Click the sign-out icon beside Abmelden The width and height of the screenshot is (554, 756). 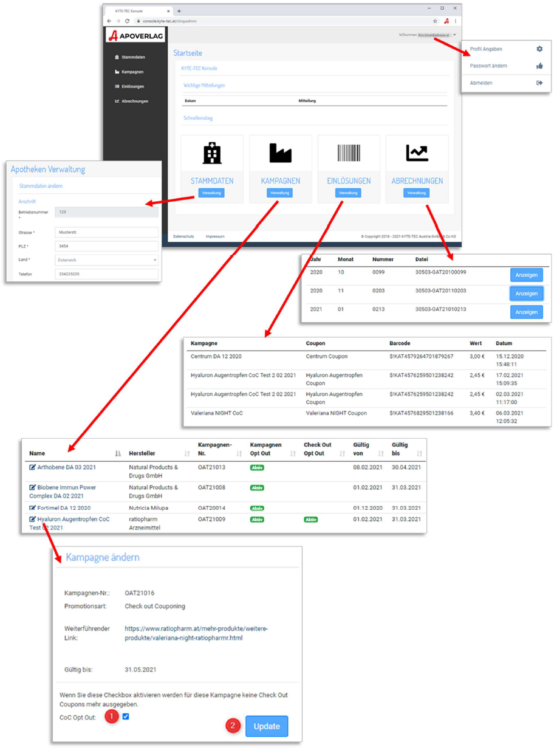[x=539, y=83]
